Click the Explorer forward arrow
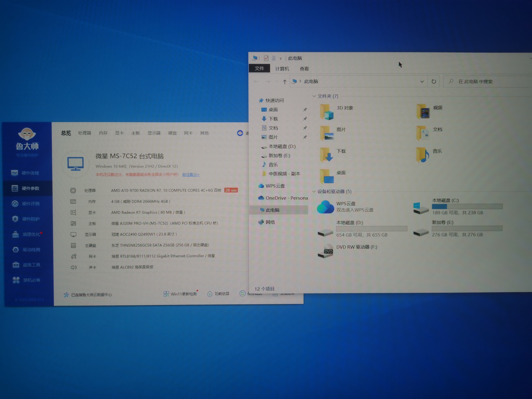Screen dimensions: 532x399 [x=268, y=81]
